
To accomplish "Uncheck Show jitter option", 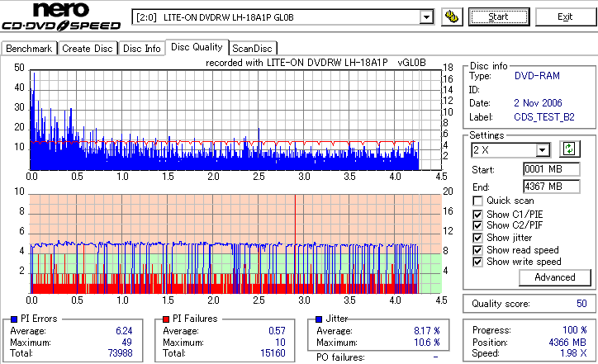I will [477, 238].
